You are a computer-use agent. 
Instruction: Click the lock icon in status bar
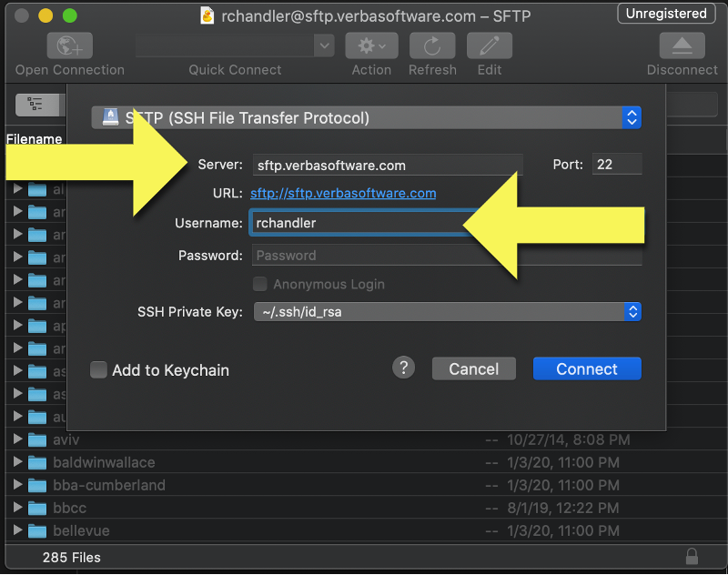tap(692, 556)
